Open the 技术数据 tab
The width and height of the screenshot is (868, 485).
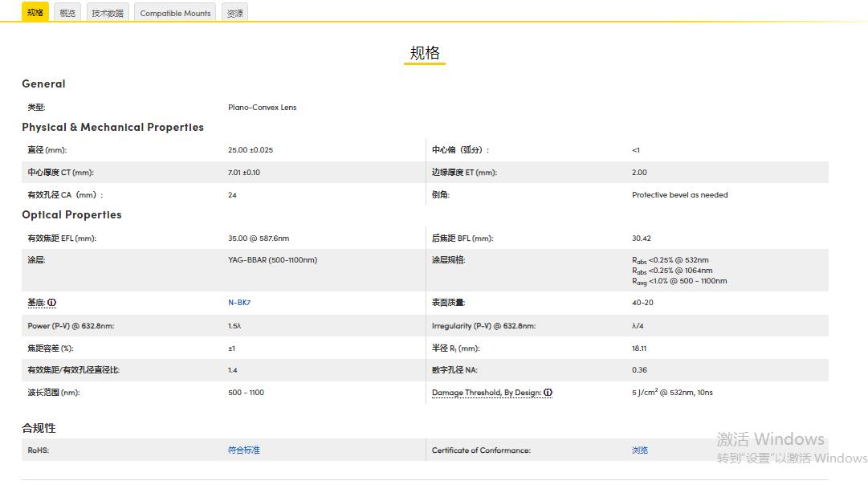(107, 12)
